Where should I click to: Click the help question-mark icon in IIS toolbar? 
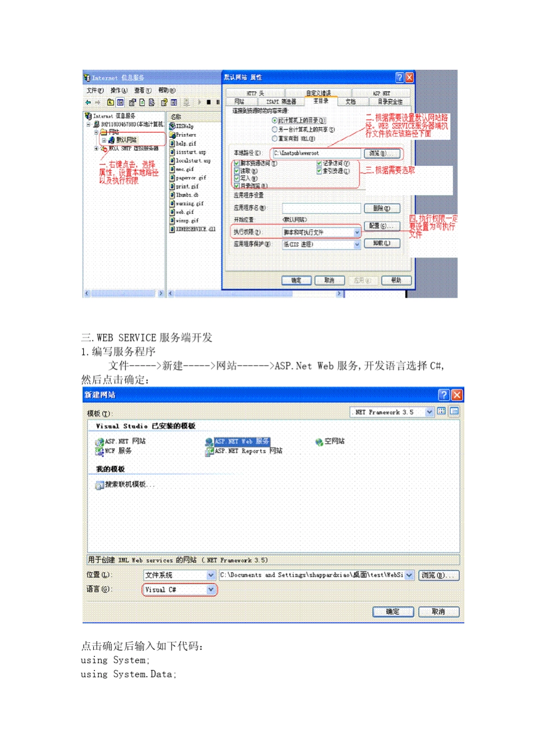164,102
